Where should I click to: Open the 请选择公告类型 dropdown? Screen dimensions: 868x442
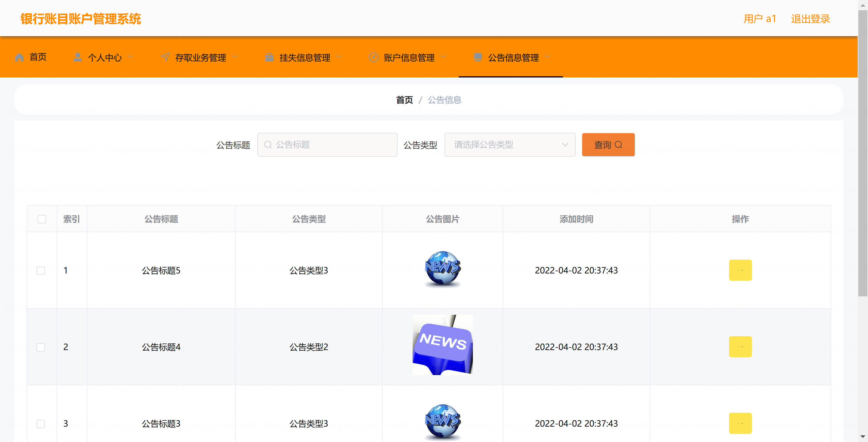coord(510,145)
